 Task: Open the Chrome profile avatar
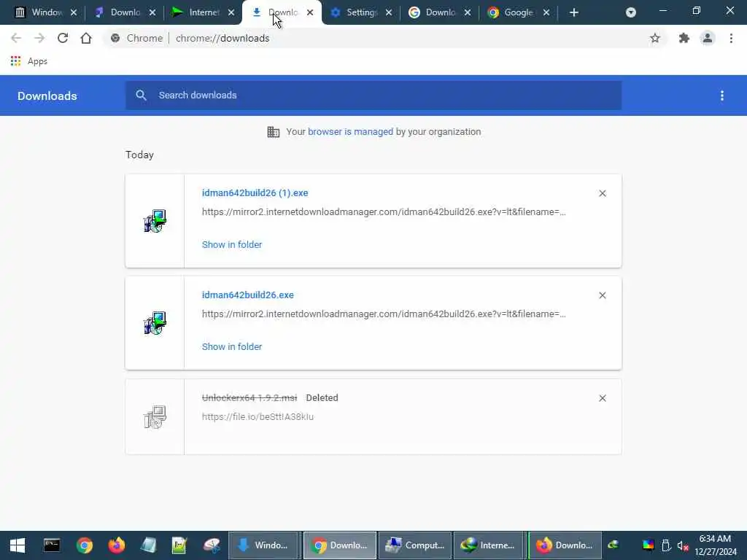click(708, 38)
